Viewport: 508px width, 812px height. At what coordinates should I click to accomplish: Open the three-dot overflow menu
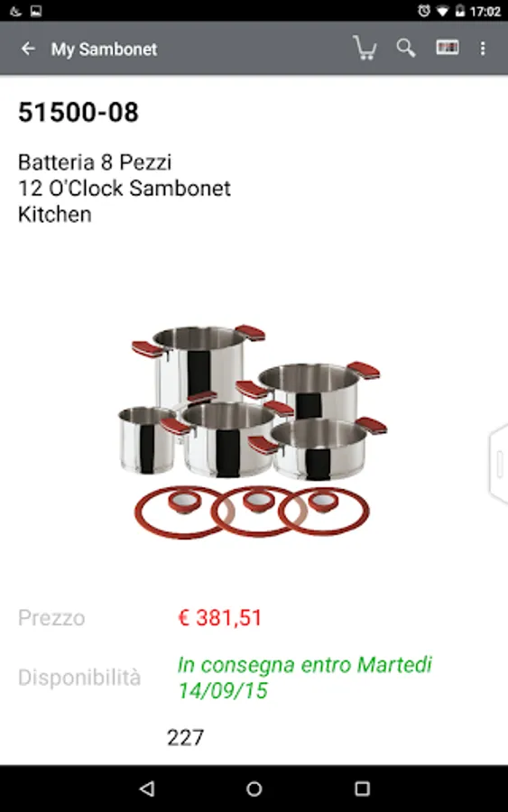[x=483, y=49]
